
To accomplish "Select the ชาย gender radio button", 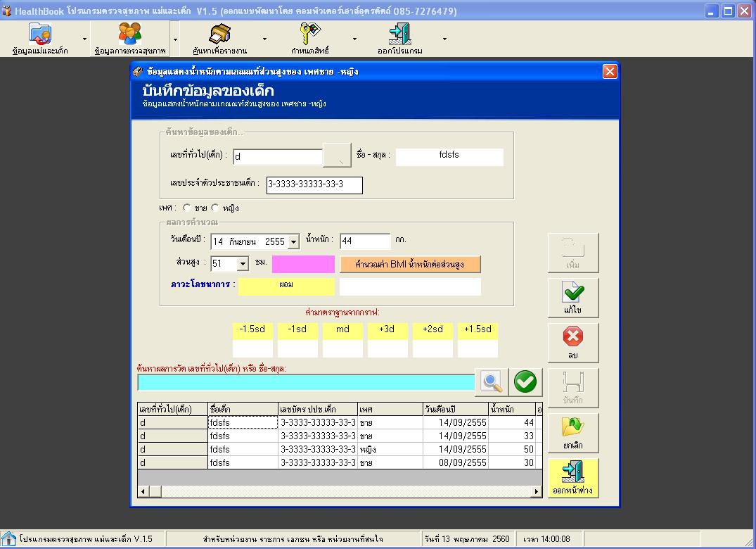I will click(x=186, y=208).
